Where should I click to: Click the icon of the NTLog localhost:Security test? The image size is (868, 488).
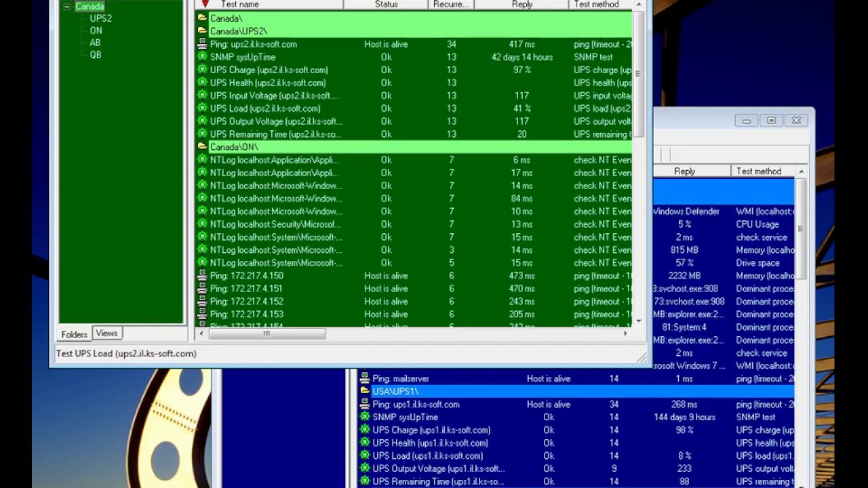click(x=202, y=224)
